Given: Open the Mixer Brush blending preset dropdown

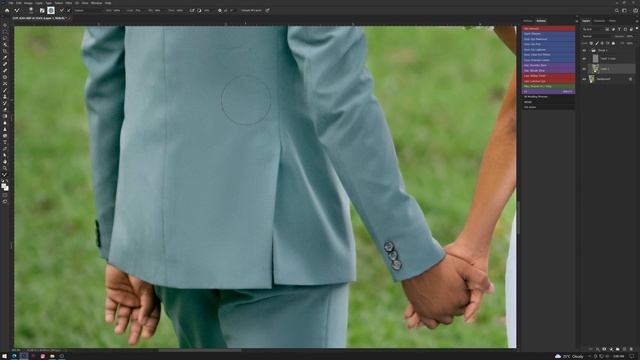Looking at the screenshot, I should (x=88, y=10).
